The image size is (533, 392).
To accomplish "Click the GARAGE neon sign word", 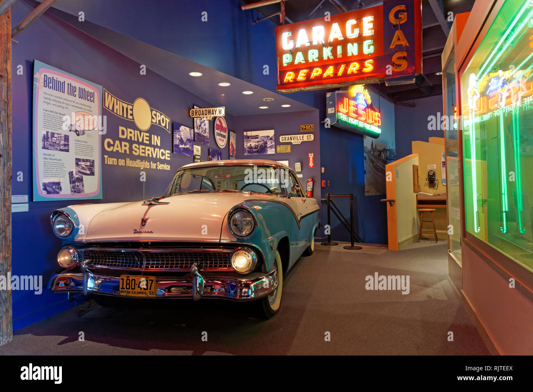I will pyautogui.click(x=328, y=33).
